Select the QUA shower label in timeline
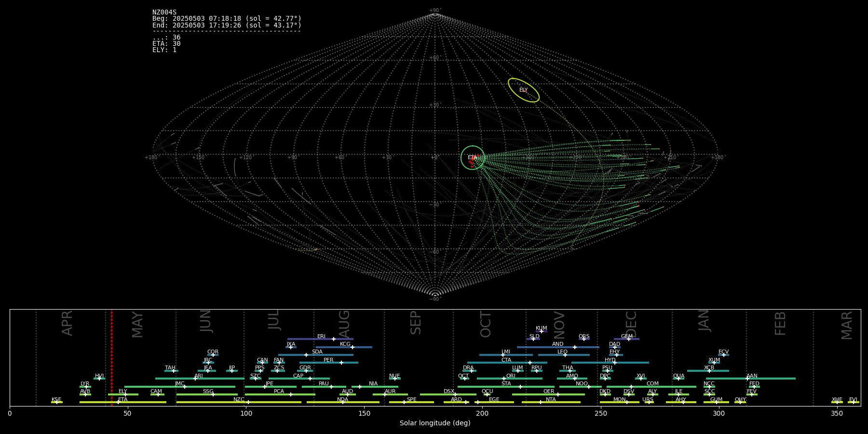 coord(679,376)
